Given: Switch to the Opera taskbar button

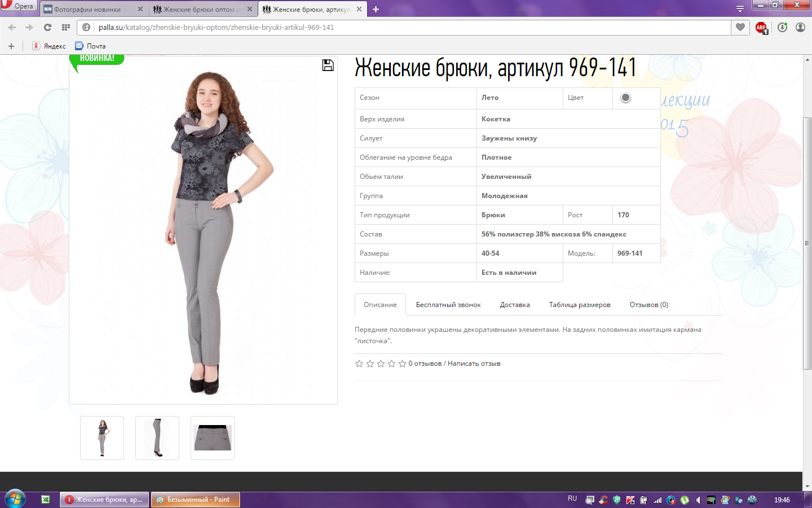Looking at the screenshot, I should point(104,500).
